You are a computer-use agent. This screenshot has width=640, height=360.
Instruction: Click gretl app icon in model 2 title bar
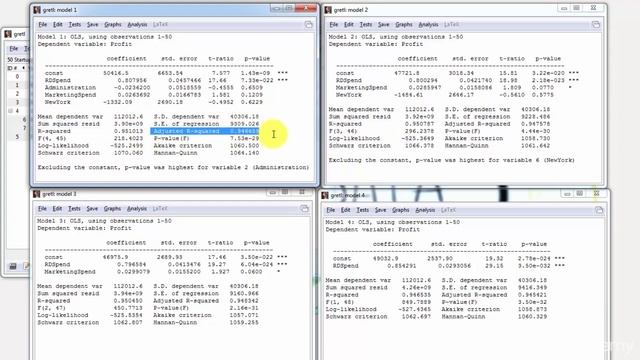[328, 10]
